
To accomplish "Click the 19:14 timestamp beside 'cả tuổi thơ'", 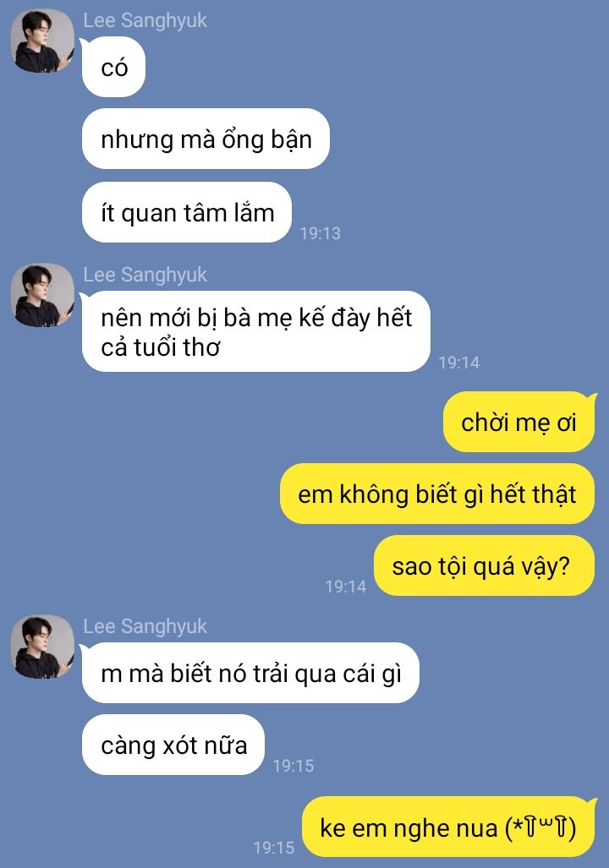I will click(x=458, y=363).
